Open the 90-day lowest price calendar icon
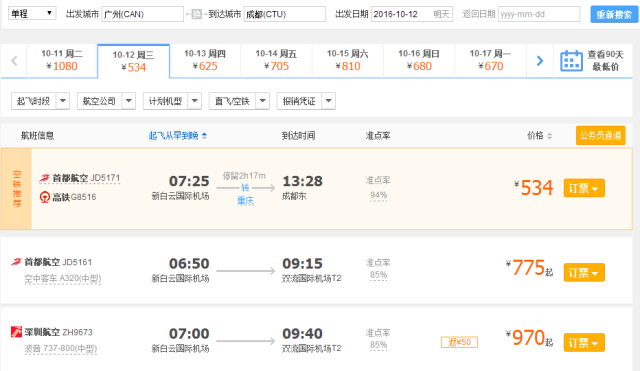Screen dimensions: 640x371 point(571,61)
